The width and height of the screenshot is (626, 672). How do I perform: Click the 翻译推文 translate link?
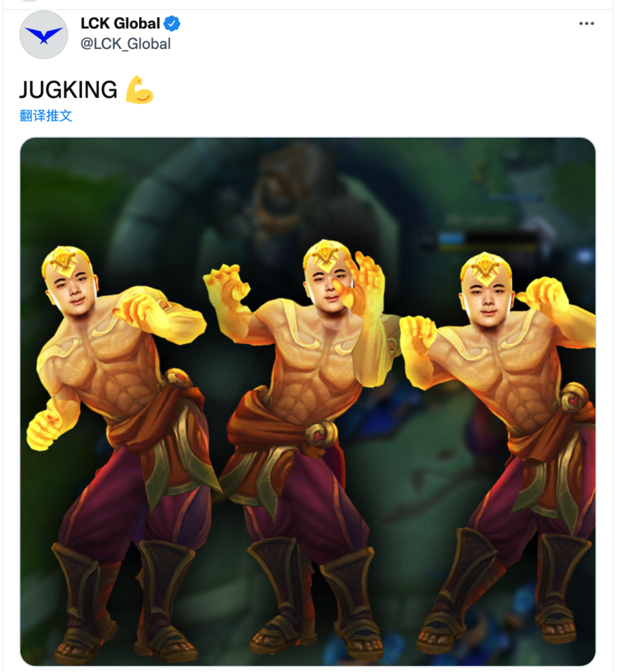pos(46,116)
